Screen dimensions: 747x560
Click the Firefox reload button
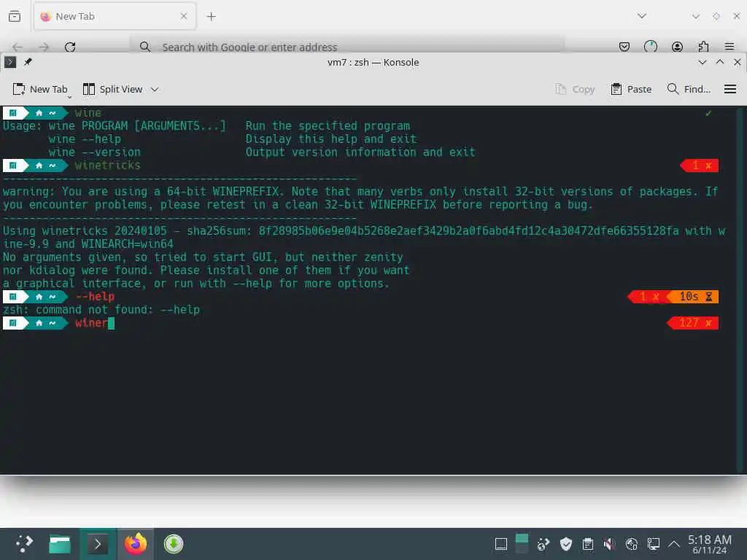(70, 47)
